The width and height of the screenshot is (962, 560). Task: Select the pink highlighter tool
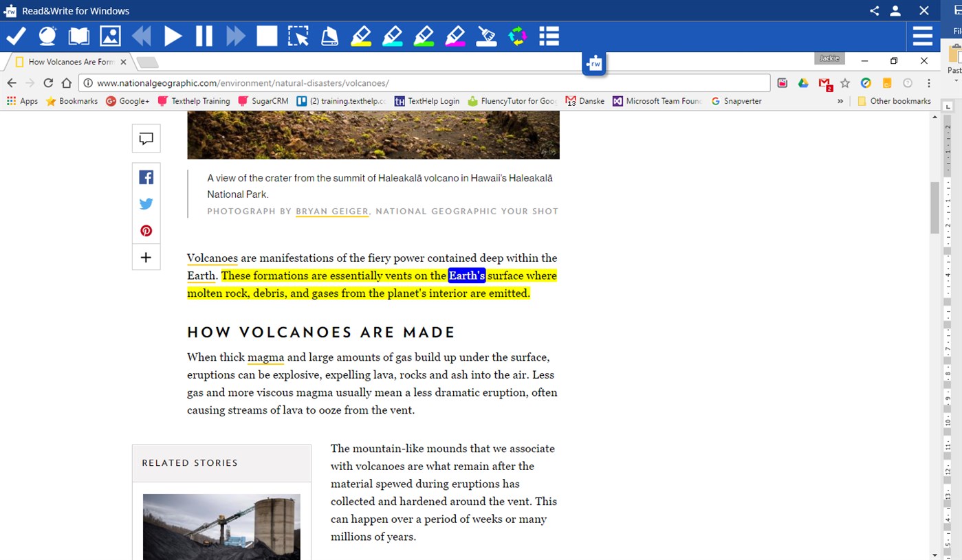[x=455, y=36]
